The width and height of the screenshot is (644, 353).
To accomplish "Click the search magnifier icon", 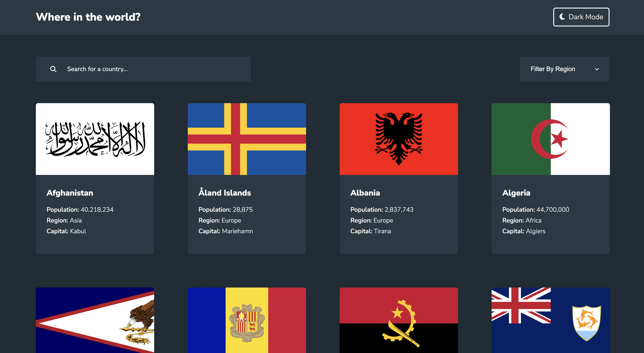I will [53, 69].
